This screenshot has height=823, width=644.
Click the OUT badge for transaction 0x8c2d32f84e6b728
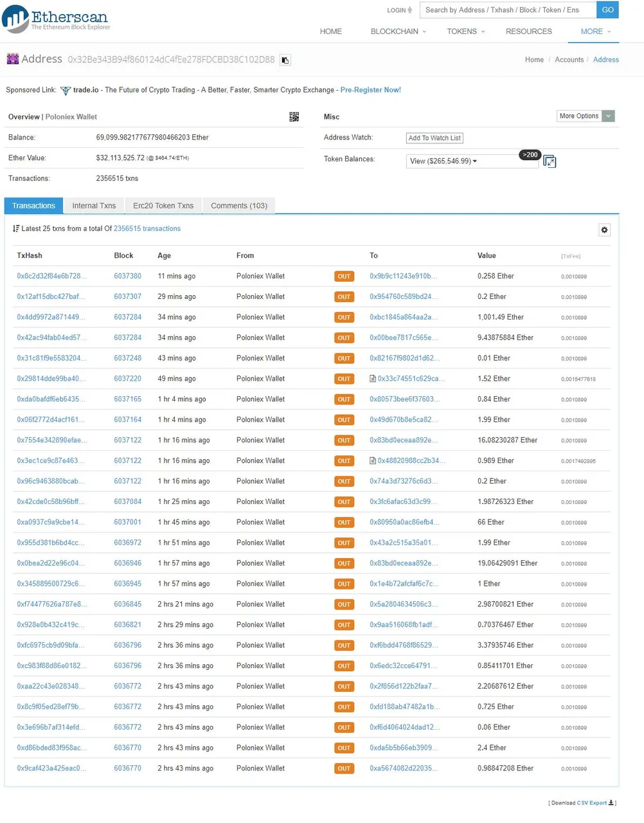click(344, 277)
